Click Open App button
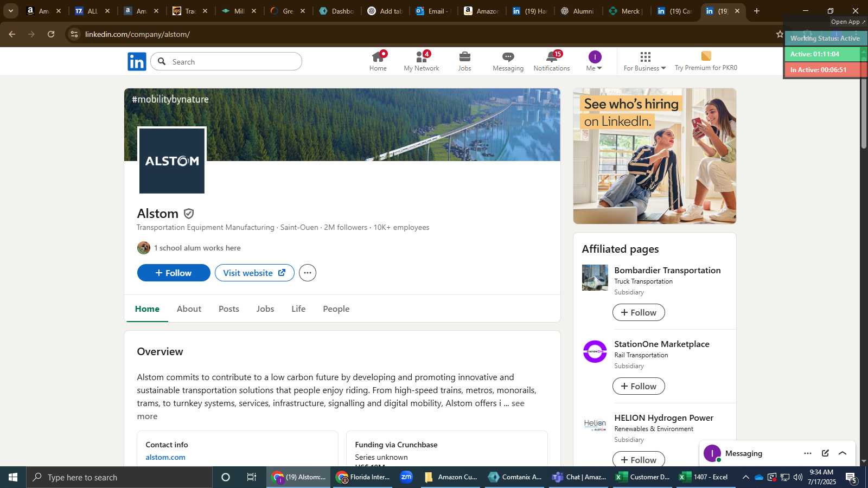The height and width of the screenshot is (488, 868). coord(848,22)
